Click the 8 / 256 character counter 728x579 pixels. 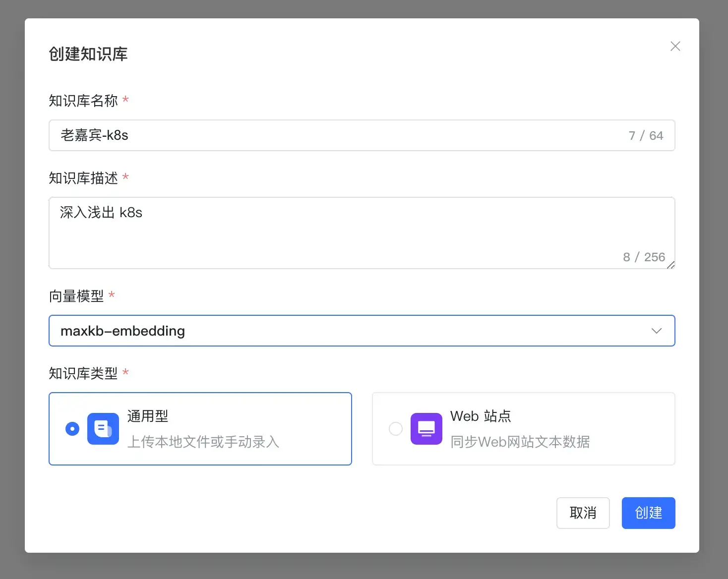[x=644, y=257]
